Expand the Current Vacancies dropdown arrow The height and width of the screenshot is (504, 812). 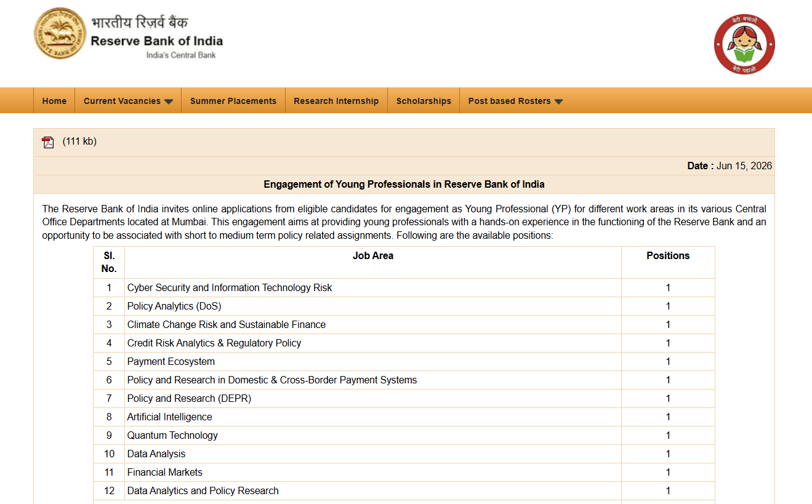(x=169, y=102)
